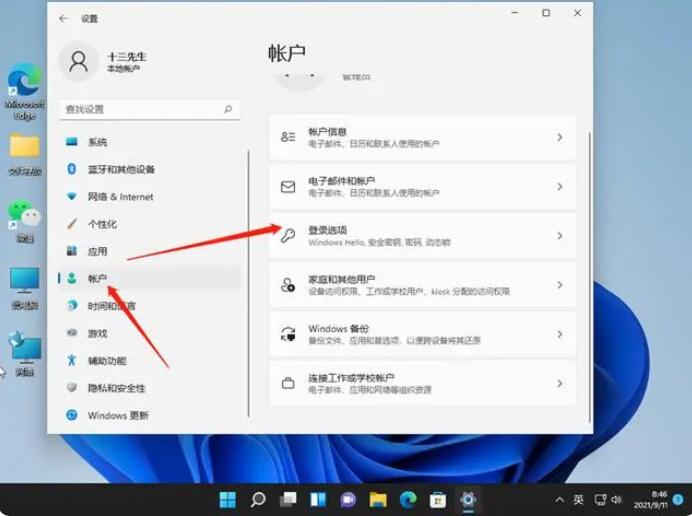The width and height of the screenshot is (692, 516).
Task: Click the taskbar Search icon
Action: [x=258, y=500]
